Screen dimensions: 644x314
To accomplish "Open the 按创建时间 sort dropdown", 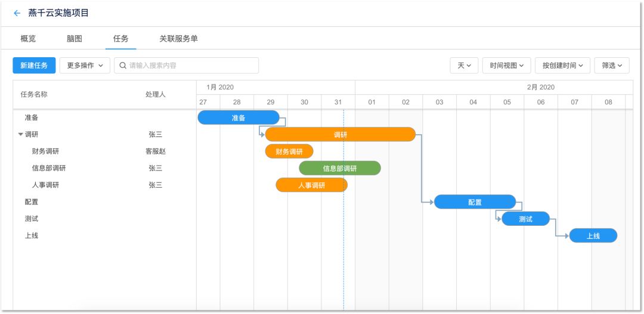I will click(562, 66).
